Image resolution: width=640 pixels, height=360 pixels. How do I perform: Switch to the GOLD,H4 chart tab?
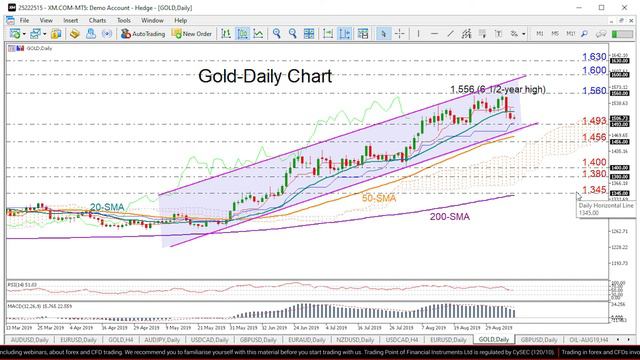click(x=121, y=340)
